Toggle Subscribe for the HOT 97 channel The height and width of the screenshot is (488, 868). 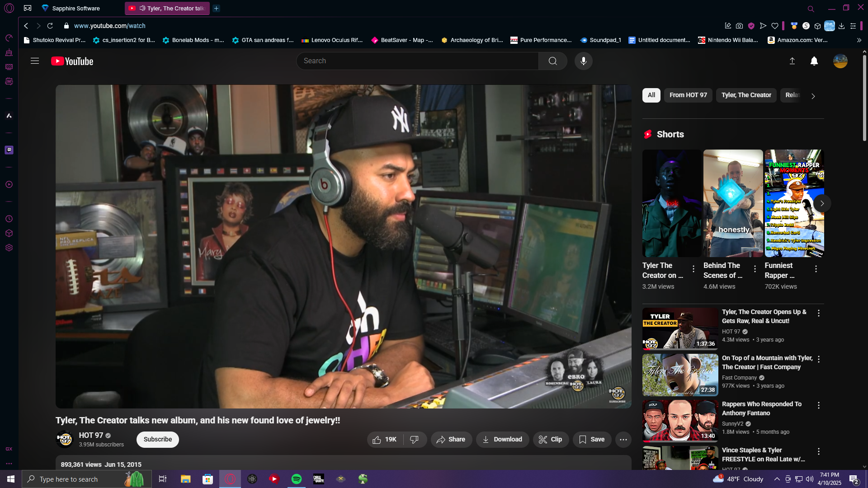point(157,439)
